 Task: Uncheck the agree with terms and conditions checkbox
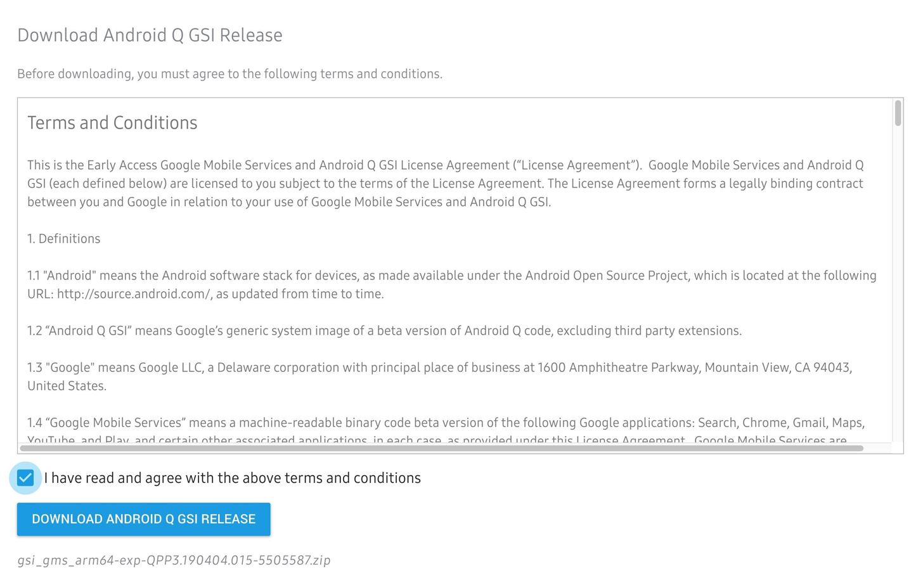click(25, 478)
